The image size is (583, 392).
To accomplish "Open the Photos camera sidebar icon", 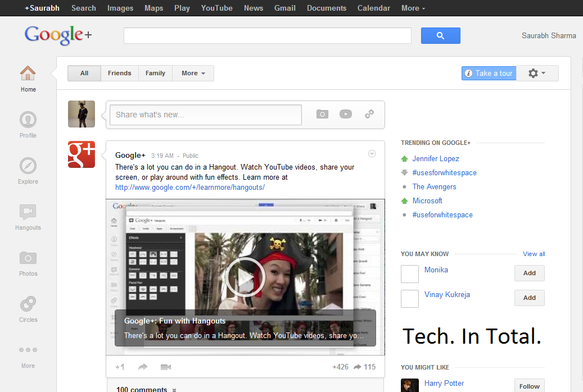I will 28,258.
